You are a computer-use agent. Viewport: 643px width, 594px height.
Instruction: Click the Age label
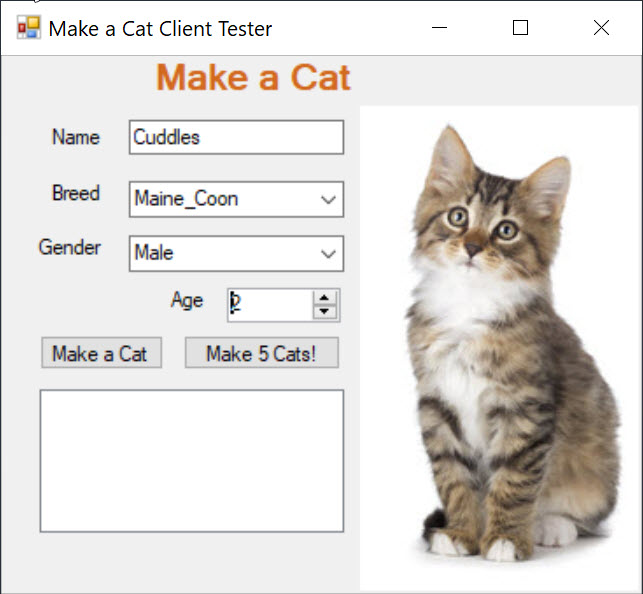click(x=187, y=300)
